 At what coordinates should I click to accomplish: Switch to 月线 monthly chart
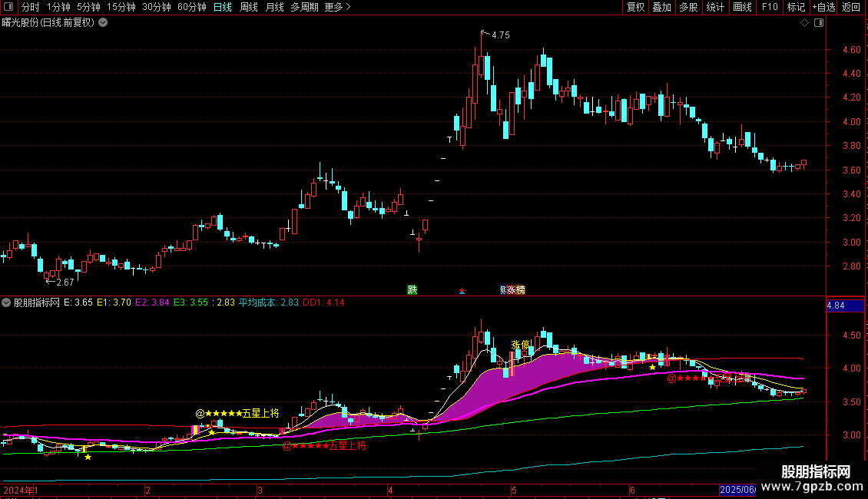274,7
